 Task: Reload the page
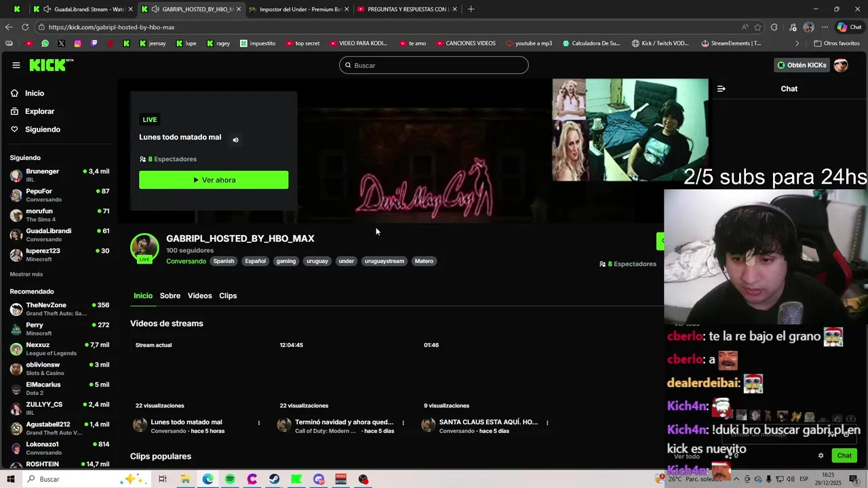coord(25,27)
